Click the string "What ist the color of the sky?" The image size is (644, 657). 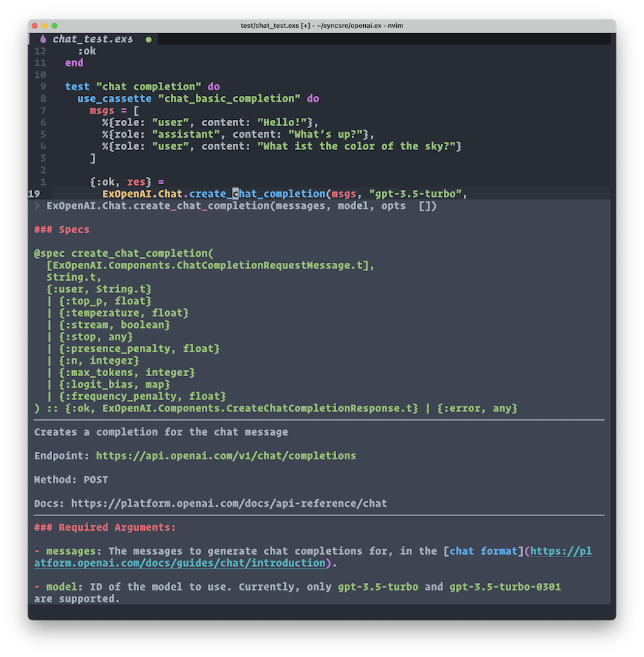pos(356,146)
